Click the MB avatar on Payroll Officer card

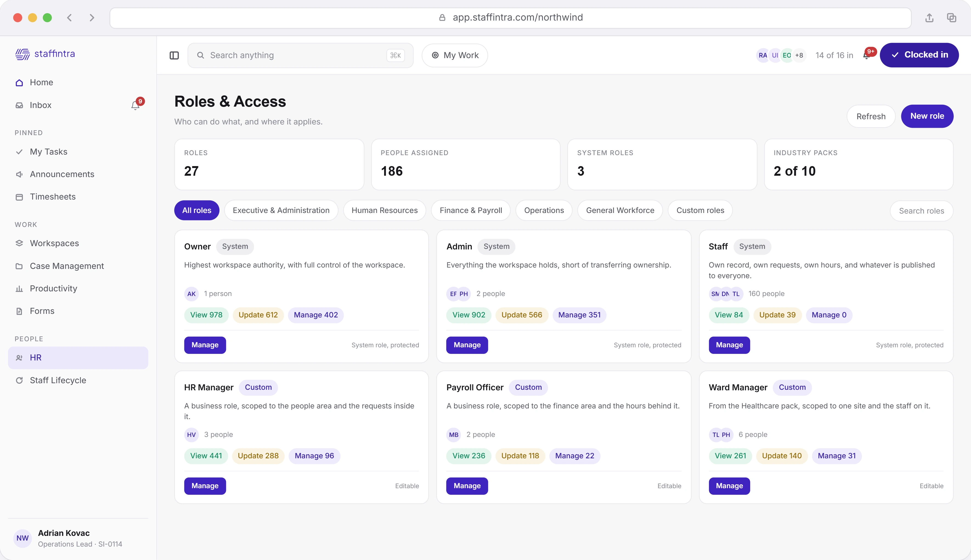click(x=454, y=435)
